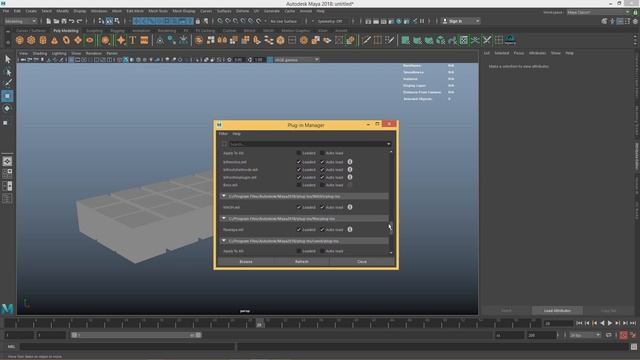640x360 pixels.
Task: Click the playback range slider bar
Action: 136,335
